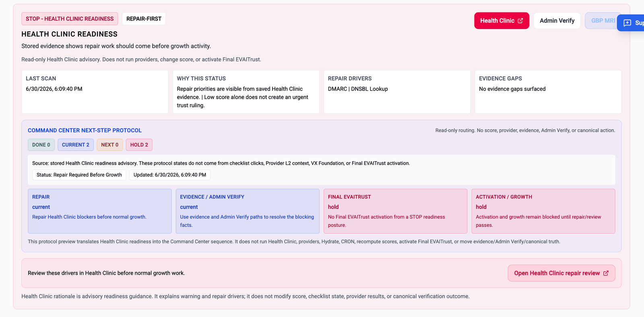The height and width of the screenshot is (317, 644).
Task: Click the HEALTH CLINIC READINESS title
Action: pyautogui.click(x=69, y=34)
